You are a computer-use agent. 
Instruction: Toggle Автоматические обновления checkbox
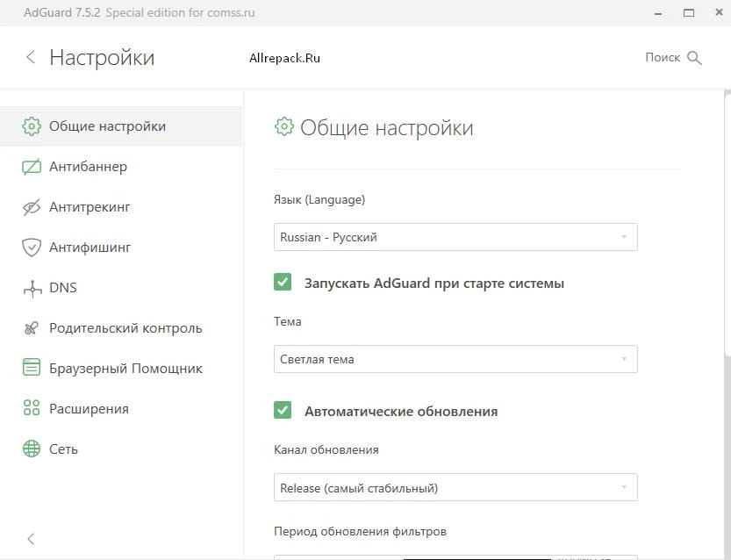click(283, 410)
